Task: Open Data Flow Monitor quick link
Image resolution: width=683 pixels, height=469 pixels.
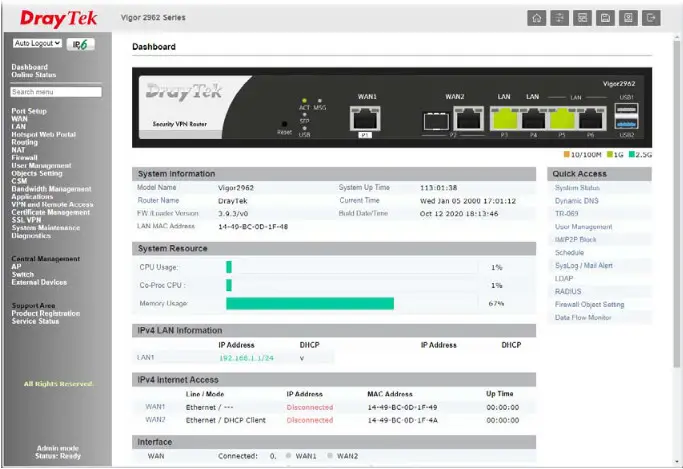Action: pyautogui.click(x=583, y=317)
